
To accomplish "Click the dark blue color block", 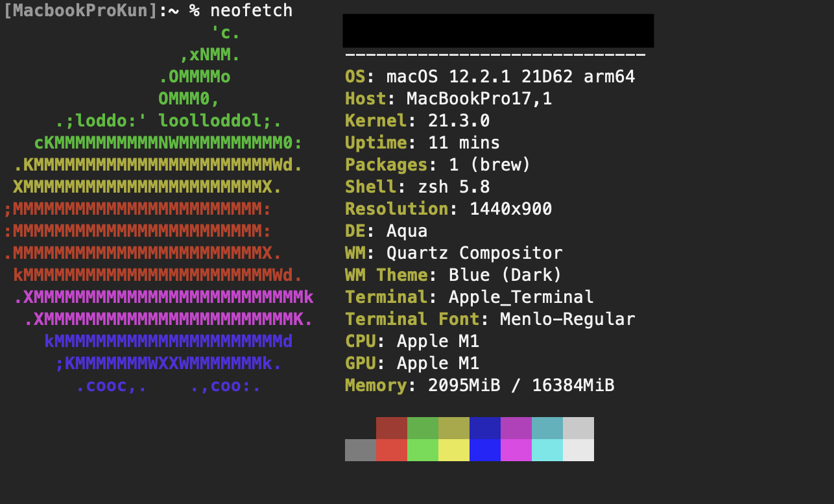I will [x=485, y=428].
